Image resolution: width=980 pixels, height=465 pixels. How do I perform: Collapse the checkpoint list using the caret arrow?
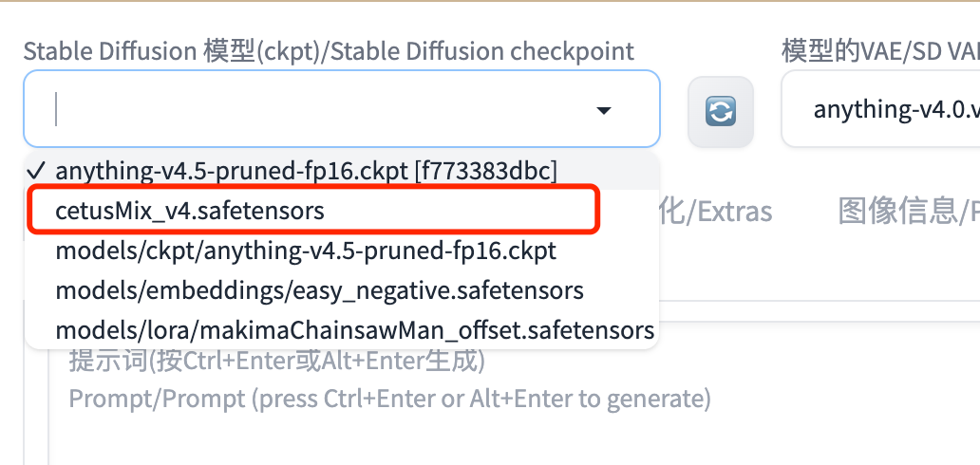click(x=603, y=111)
